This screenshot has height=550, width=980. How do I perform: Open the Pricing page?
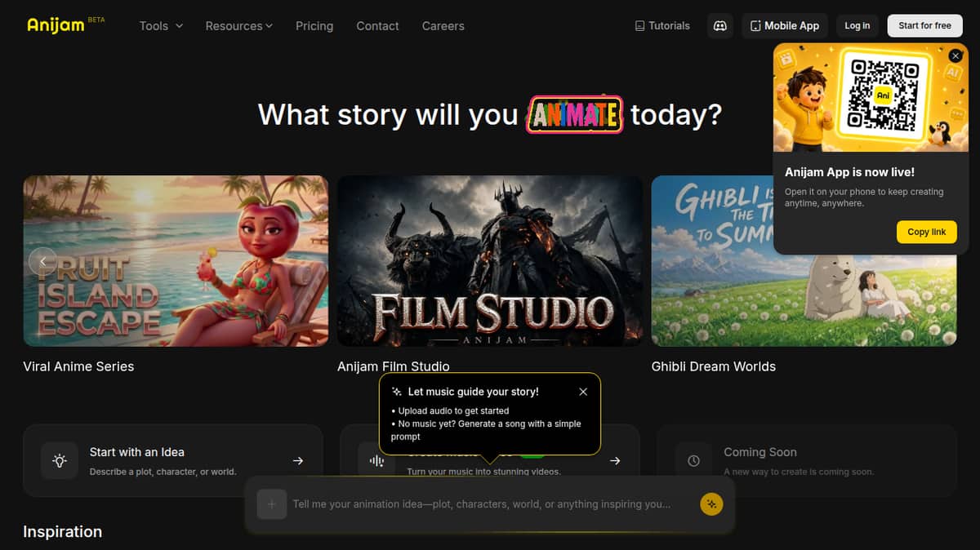click(x=314, y=26)
